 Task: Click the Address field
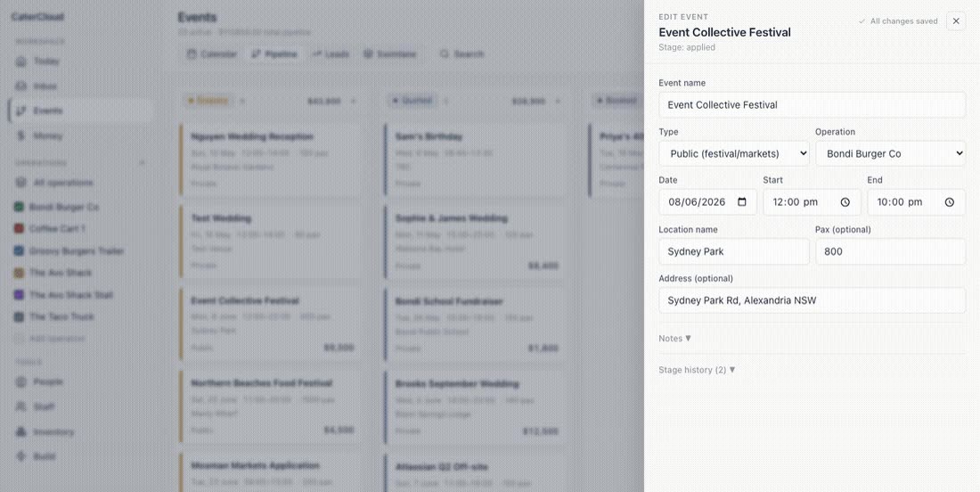click(x=812, y=300)
